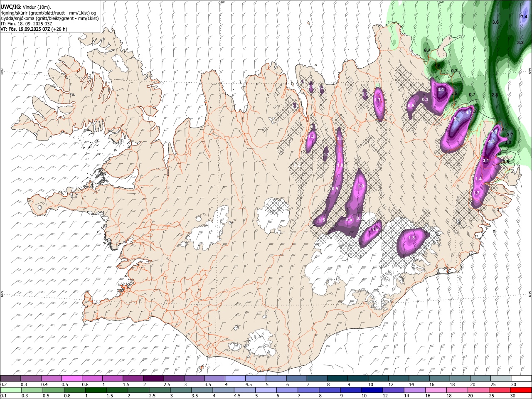
Task: Click the darkest green 1–1.5 swatch on rain scale
Action: (x=96, y=390)
